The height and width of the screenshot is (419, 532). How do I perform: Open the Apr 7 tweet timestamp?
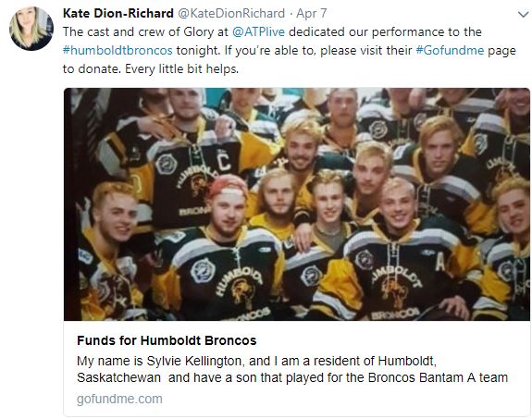(312, 13)
